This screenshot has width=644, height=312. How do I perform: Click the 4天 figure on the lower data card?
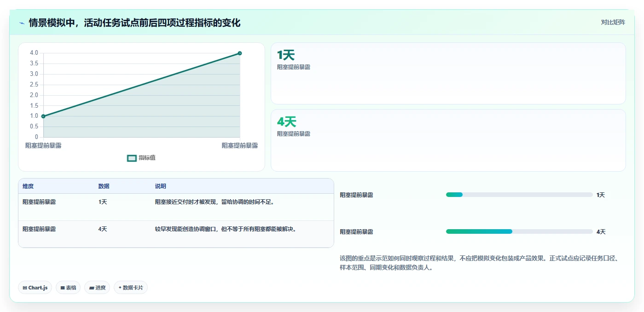(x=286, y=122)
